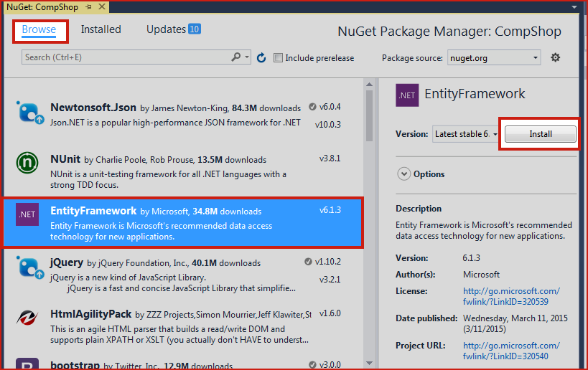Switch to the Browse tab
The height and width of the screenshot is (370, 588).
point(39,29)
